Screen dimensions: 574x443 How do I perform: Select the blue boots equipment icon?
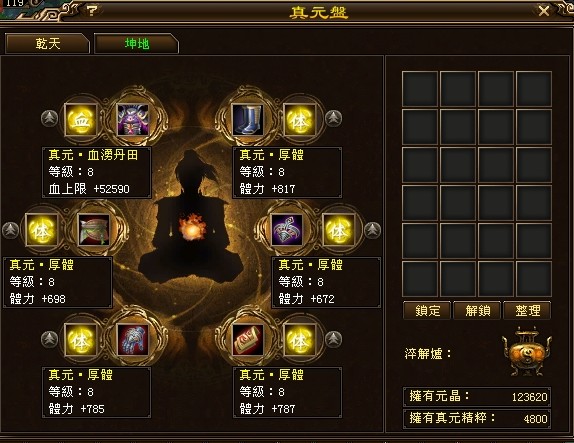point(248,120)
